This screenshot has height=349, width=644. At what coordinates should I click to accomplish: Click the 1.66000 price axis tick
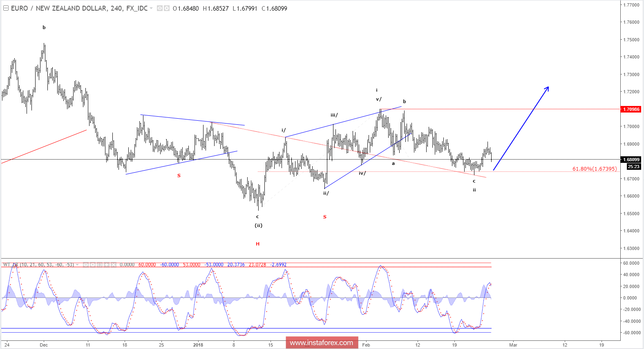click(x=631, y=196)
